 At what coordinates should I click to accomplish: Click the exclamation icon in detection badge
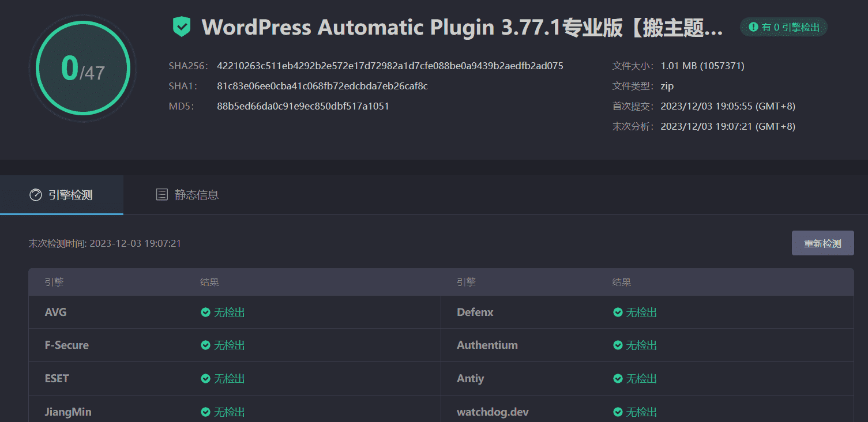coord(753,27)
